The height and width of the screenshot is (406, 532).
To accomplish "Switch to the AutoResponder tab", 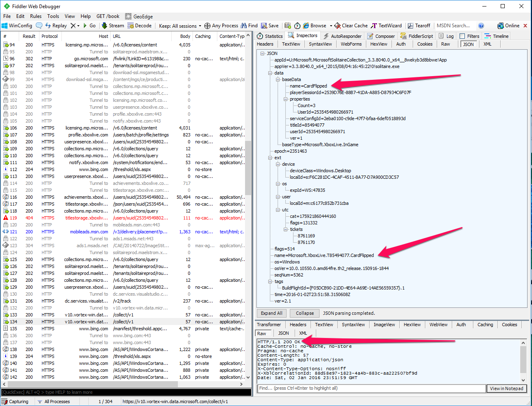I will tap(342, 36).
